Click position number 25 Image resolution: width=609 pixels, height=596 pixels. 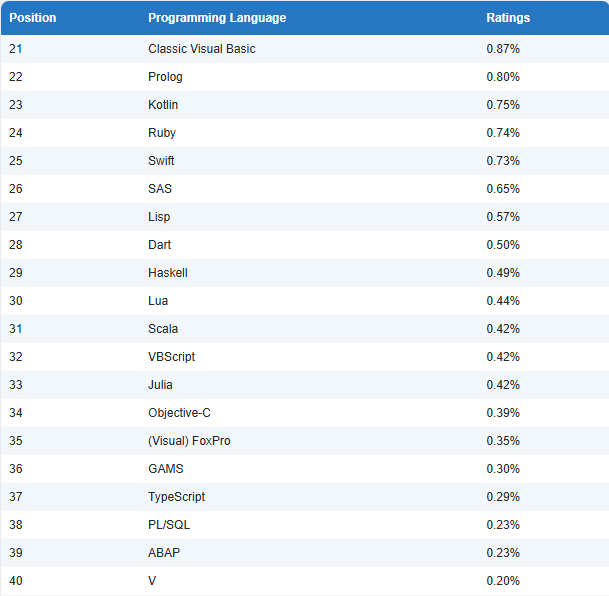click(x=16, y=161)
